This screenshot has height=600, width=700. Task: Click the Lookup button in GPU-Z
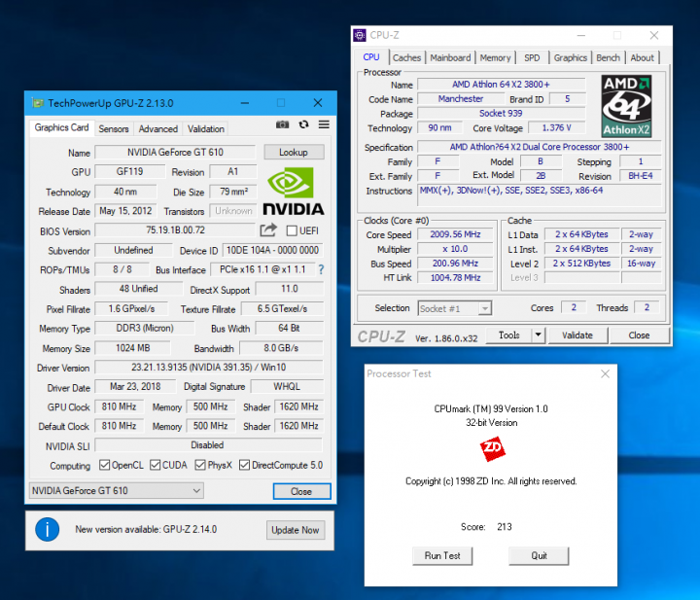(294, 153)
